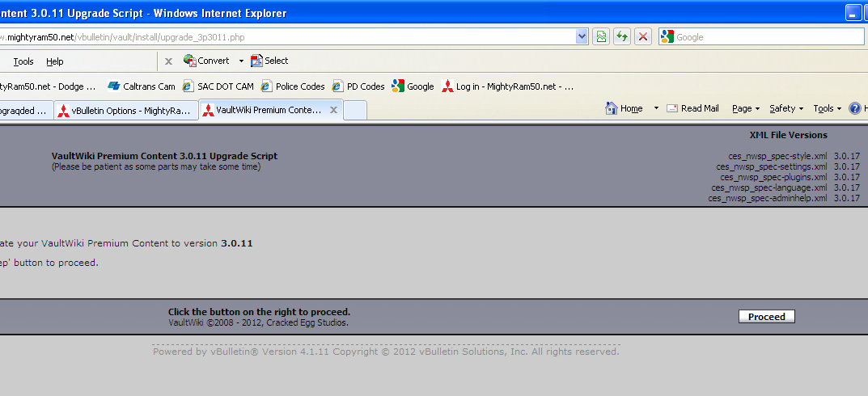Open the SAC DOT CAM favorite

point(218,86)
